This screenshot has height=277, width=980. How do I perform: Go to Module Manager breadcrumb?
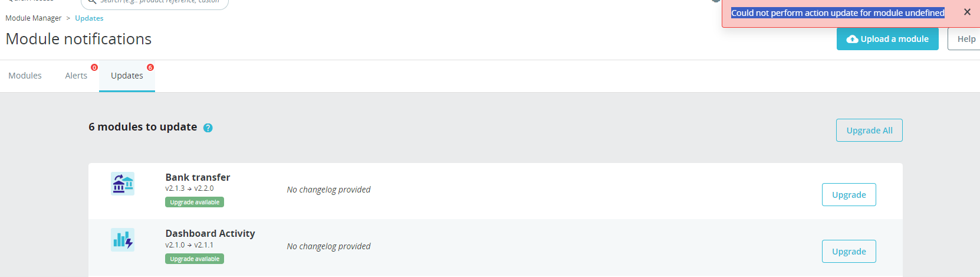pyautogui.click(x=33, y=18)
